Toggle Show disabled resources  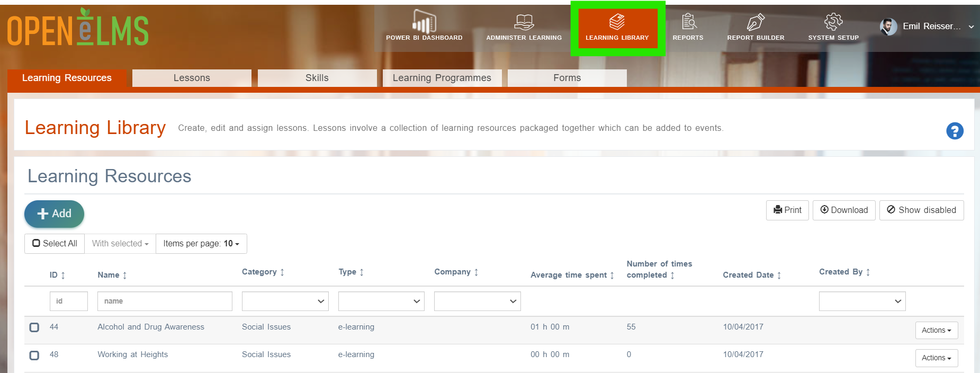921,210
